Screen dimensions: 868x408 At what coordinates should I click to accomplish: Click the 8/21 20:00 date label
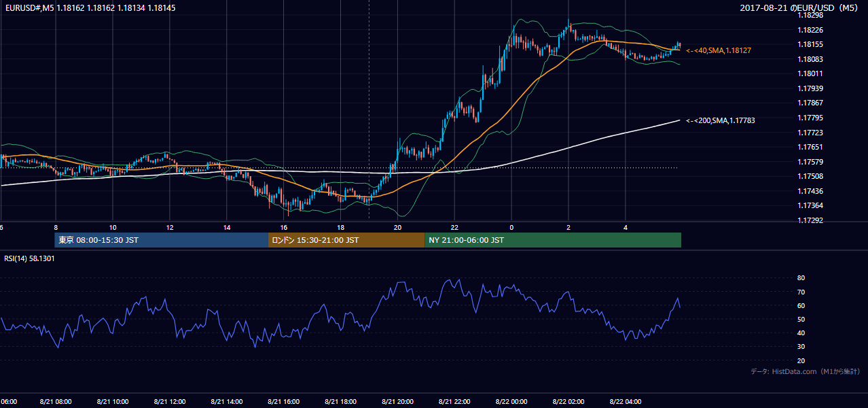coord(398,402)
